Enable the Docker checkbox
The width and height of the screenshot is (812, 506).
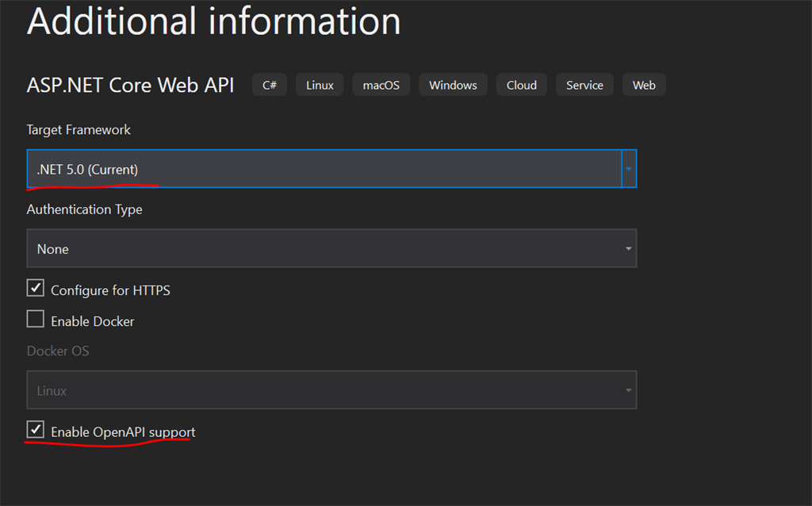pos(35,320)
